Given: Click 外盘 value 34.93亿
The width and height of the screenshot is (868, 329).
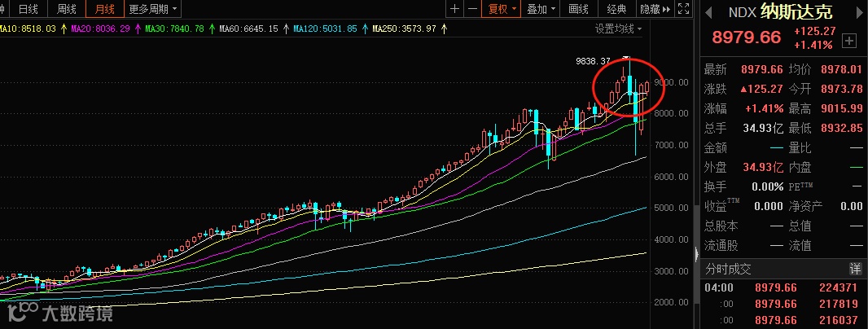Looking at the screenshot, I should (764, 167).
